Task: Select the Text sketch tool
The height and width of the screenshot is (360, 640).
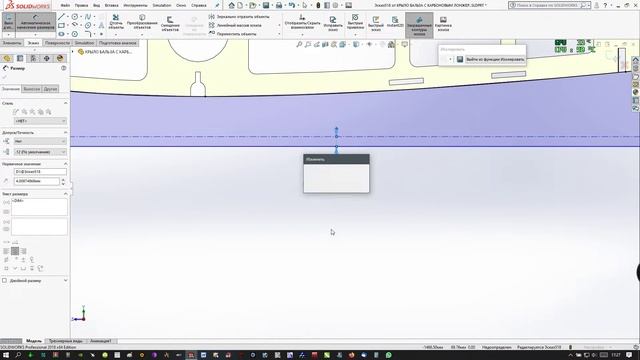Action: [101, 25]
